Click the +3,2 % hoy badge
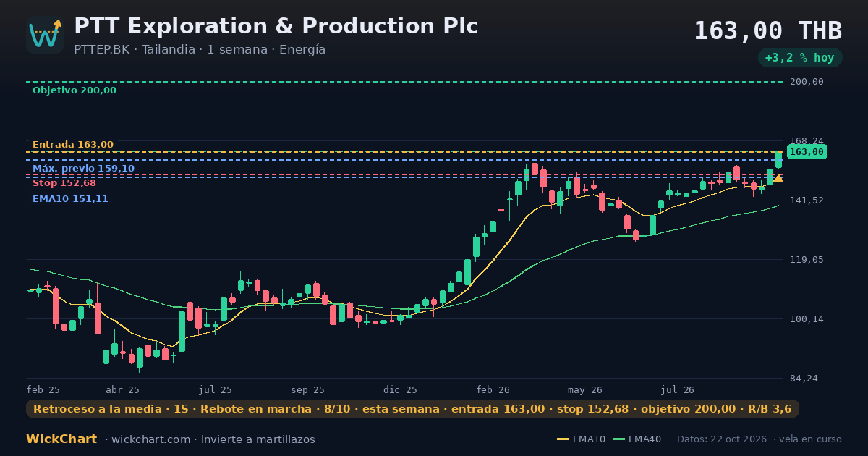 click(x=799, y=58)
